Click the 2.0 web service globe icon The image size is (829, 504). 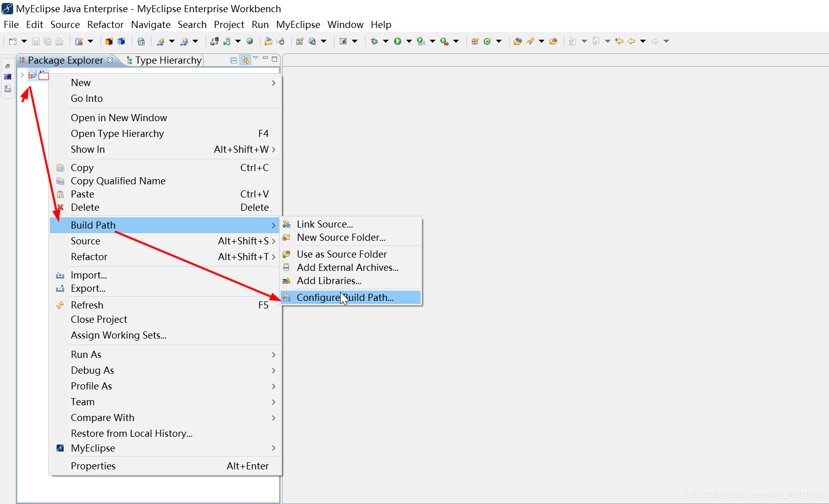[141, 41]
